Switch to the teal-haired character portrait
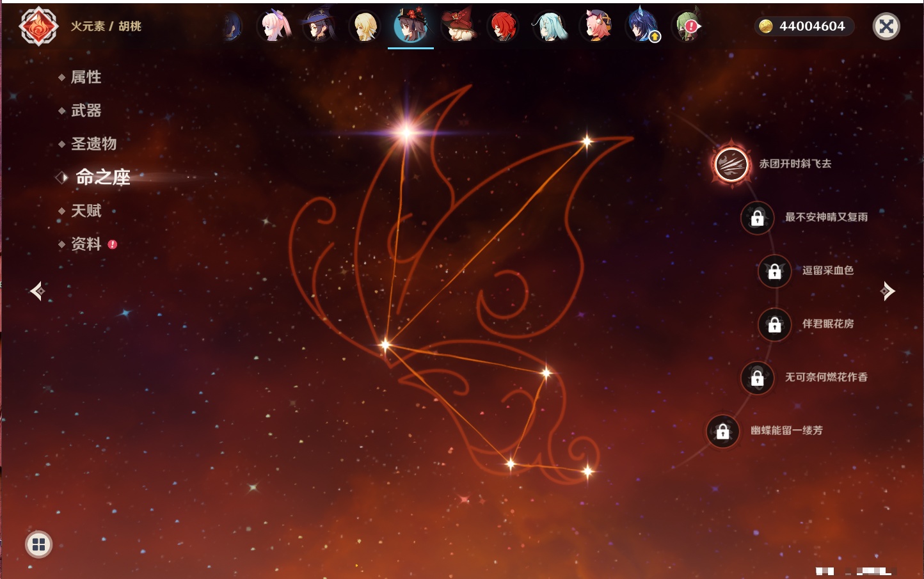Viewport: 924px width, 579px height. click(x=549, y=26)
